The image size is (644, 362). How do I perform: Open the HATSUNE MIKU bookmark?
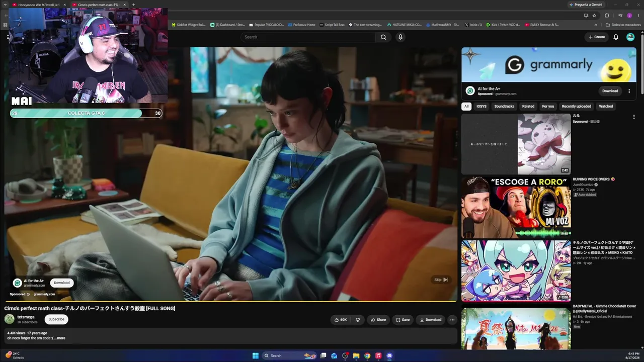coord(405,25)
